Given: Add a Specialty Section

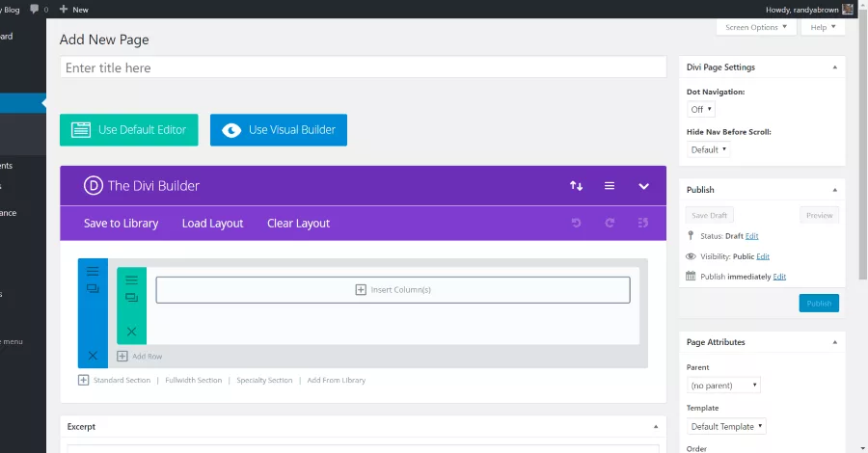Looking at the screenshot, I should click(x=264, y=380).
